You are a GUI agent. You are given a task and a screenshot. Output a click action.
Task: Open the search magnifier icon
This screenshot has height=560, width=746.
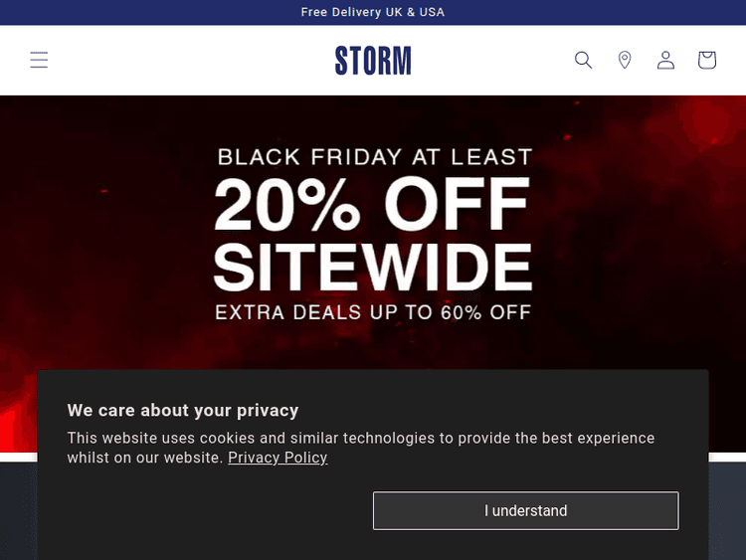coord(584,60)
